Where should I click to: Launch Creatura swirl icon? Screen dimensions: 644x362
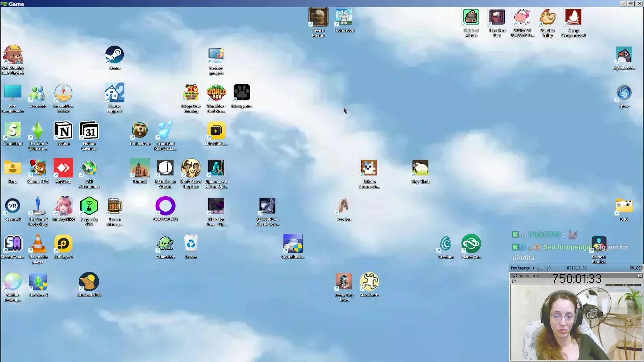(x=446, y=244)
